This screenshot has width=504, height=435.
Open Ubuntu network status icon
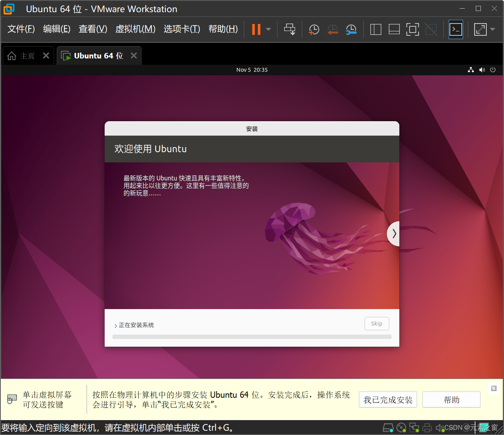coord(471,70)
